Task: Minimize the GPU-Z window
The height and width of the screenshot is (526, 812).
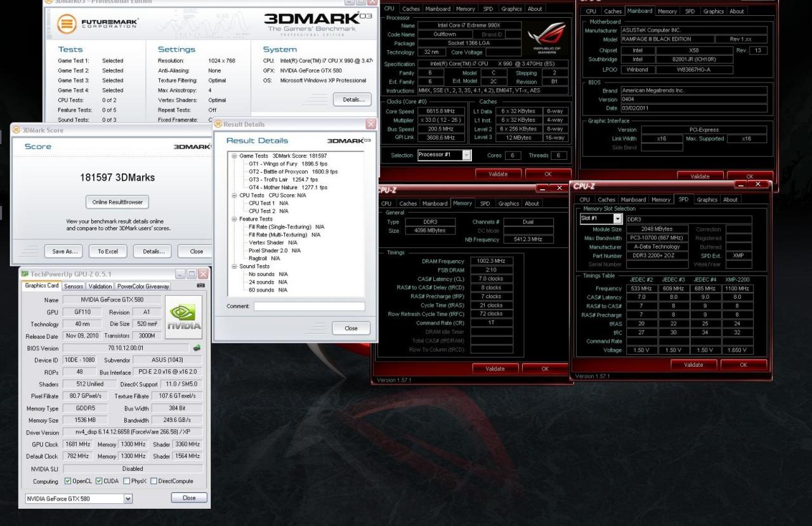Action: point(180,274)
